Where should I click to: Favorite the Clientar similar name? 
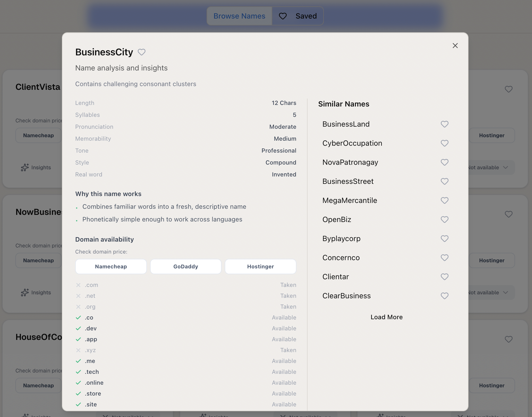click(x=444, y=277)
